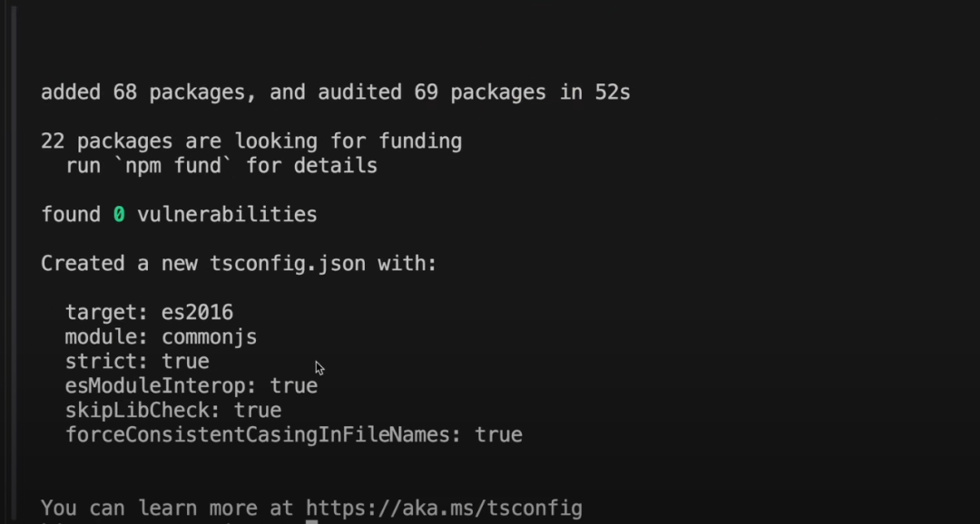Viewport: 980px width, 524px height.
Task: Click the terminal block cursor at bottom
Action: click(311, 521)
